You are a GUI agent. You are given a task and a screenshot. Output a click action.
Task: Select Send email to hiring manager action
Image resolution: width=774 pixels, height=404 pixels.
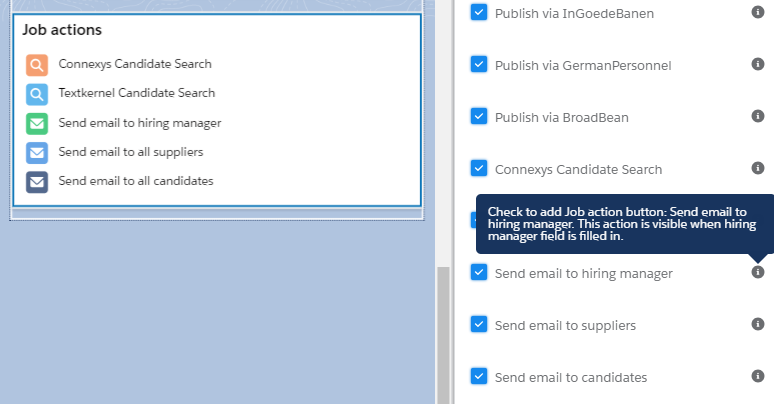coord(140,123)
